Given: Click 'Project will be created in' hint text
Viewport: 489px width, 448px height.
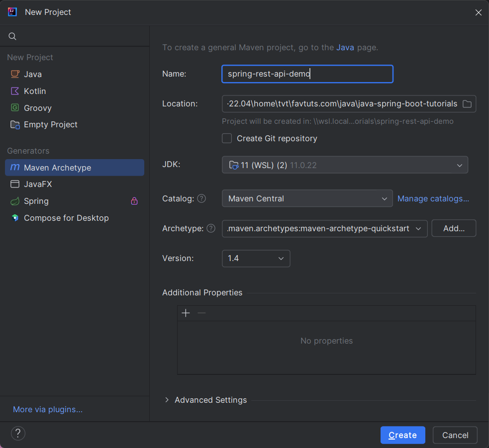Looking at the screenshot, I should click(x=338, y=121).
